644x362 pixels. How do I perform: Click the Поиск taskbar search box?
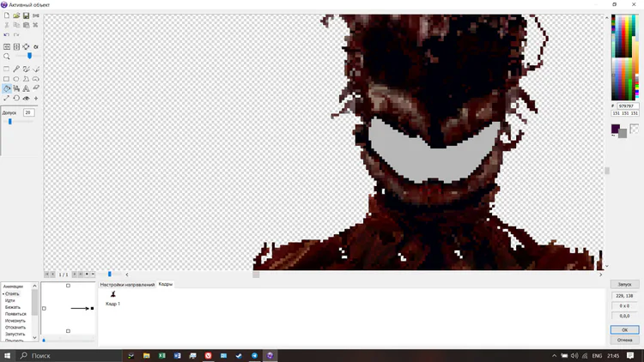69,355
